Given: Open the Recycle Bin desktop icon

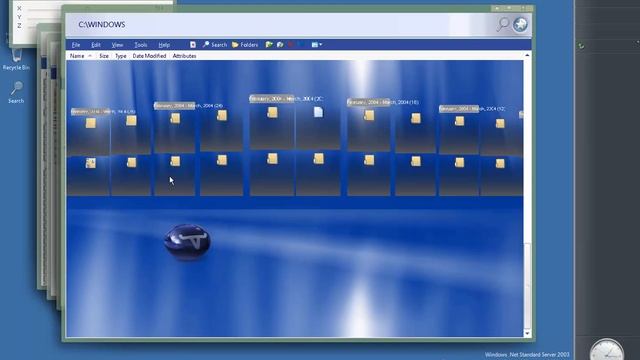Looking at the screenshot, I should click(16, 60).
